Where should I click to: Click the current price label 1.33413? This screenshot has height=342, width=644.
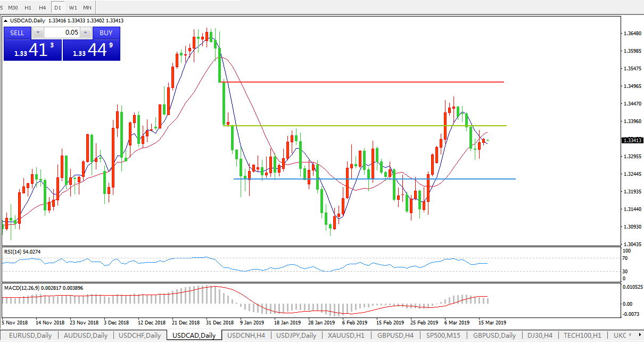click(x=632, y=141)
